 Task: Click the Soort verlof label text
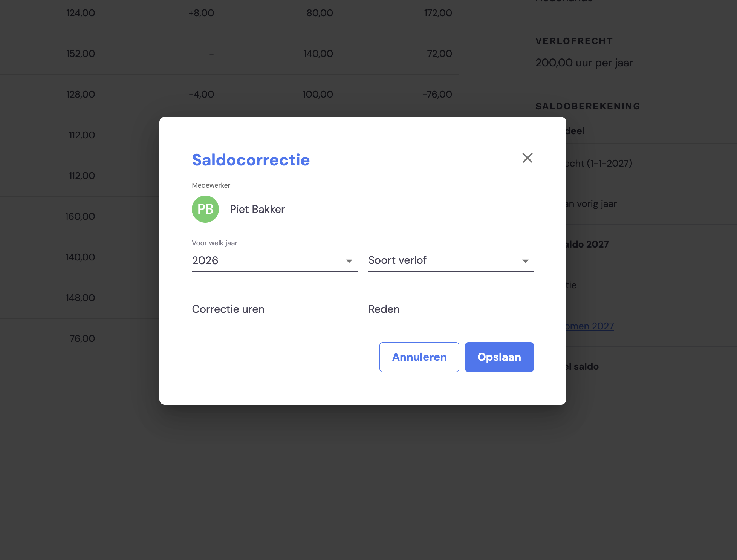[397, 260]
